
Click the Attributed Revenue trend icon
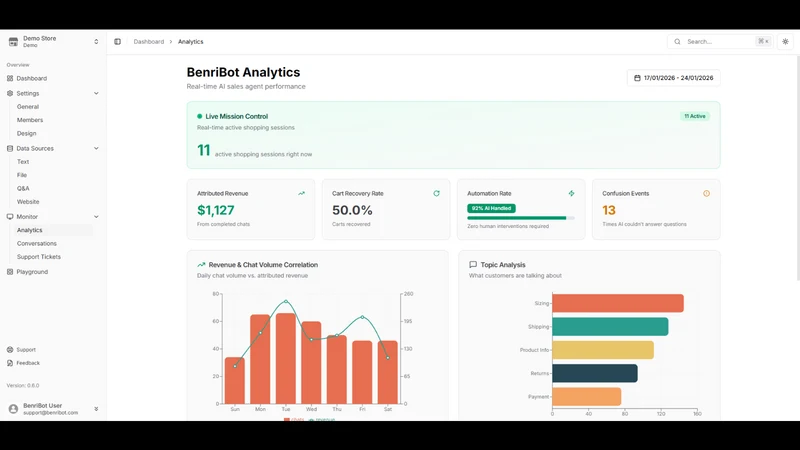(302, 193)
